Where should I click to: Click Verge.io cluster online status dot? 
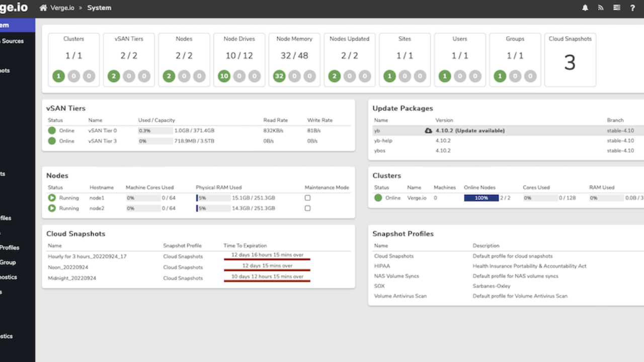click(x=378, y=198)
